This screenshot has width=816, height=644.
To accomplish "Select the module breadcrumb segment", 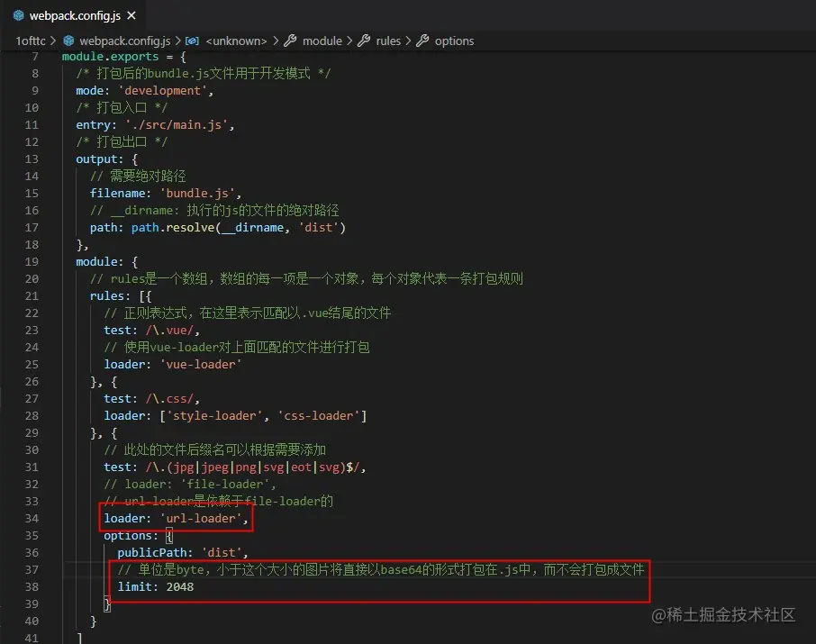I will (x=322, y=41).
